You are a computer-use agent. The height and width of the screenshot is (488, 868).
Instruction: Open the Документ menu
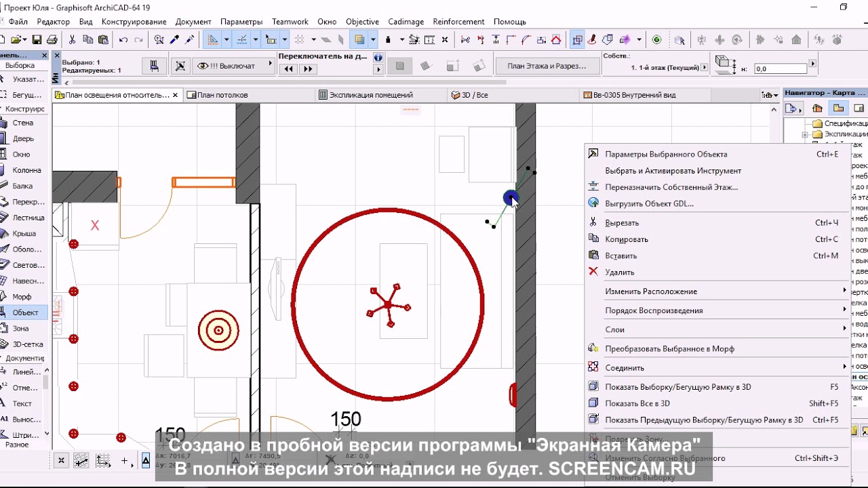(x=193, y=22)
